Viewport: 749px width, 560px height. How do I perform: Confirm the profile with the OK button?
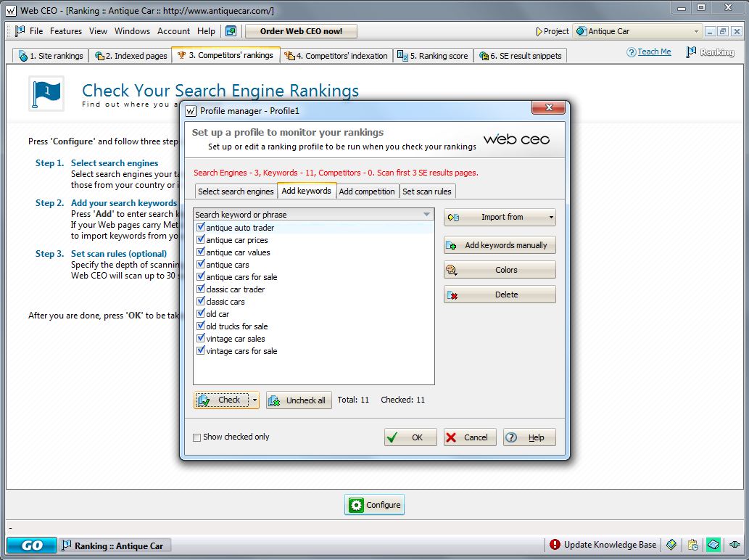[410, 437]
